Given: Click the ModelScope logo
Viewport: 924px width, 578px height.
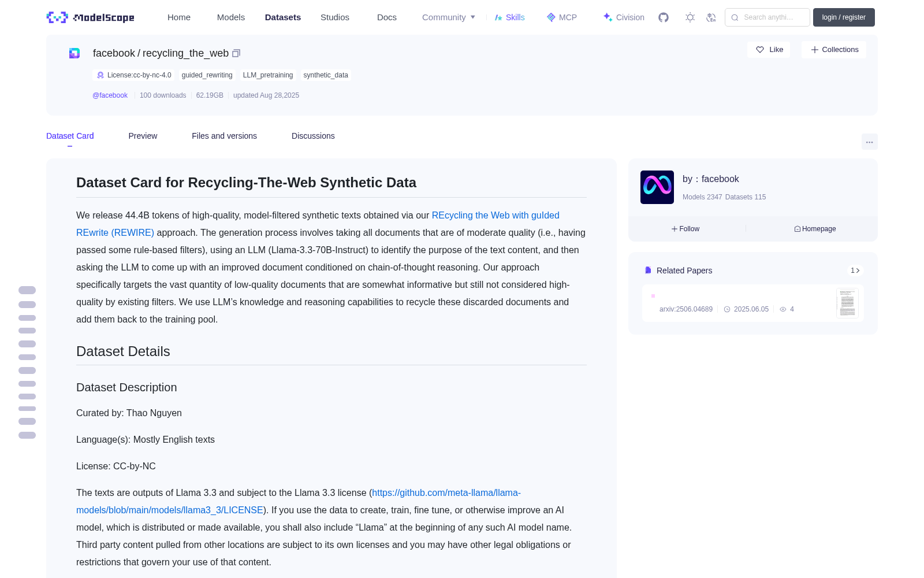Looking at the screenshot, I should [91, 17].
